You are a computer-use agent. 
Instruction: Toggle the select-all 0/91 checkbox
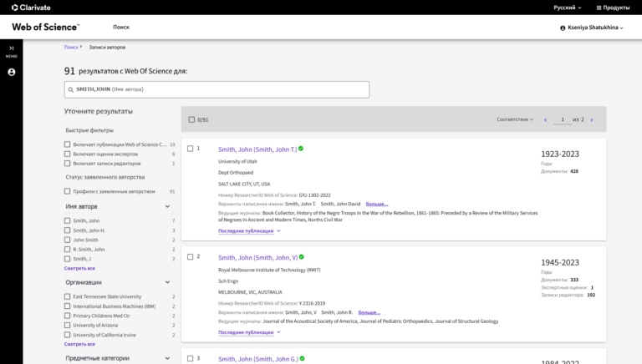tap(191, 120)
